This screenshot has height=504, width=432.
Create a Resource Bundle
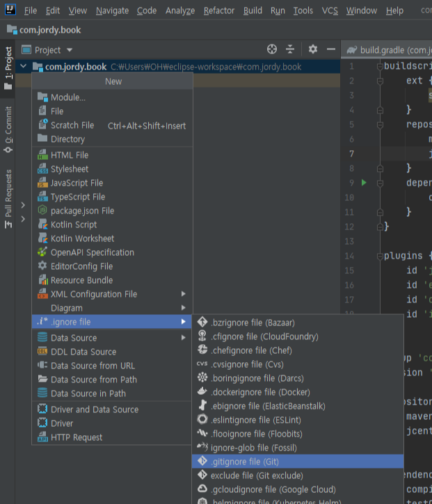coord(112,280)
